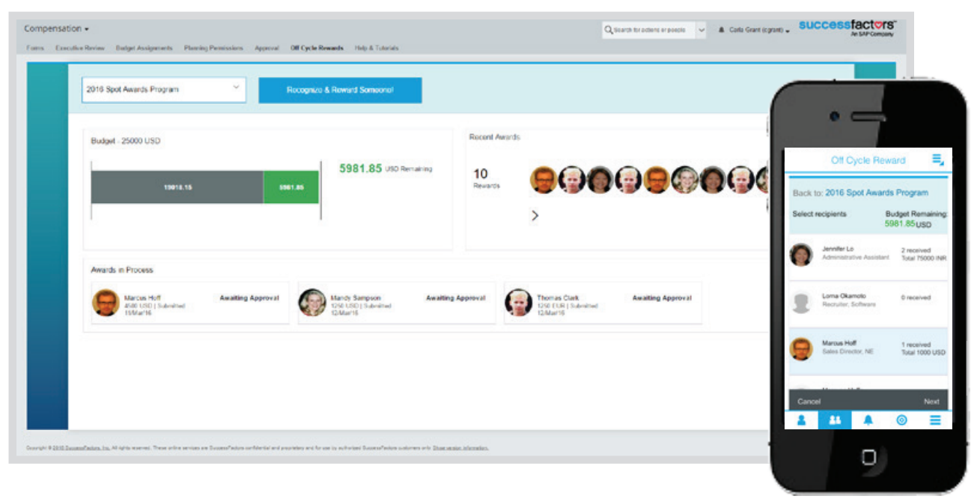The height and width of the screenshot is (502, 980).
Task: Open the Compensation module dropdown
Action: click(56, 29)
